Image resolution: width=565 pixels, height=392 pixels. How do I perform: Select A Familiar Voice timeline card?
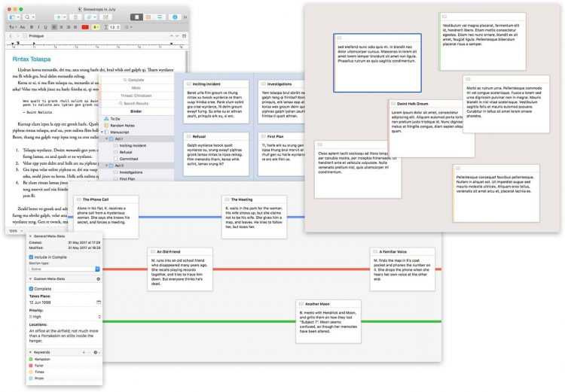[402, 269]
